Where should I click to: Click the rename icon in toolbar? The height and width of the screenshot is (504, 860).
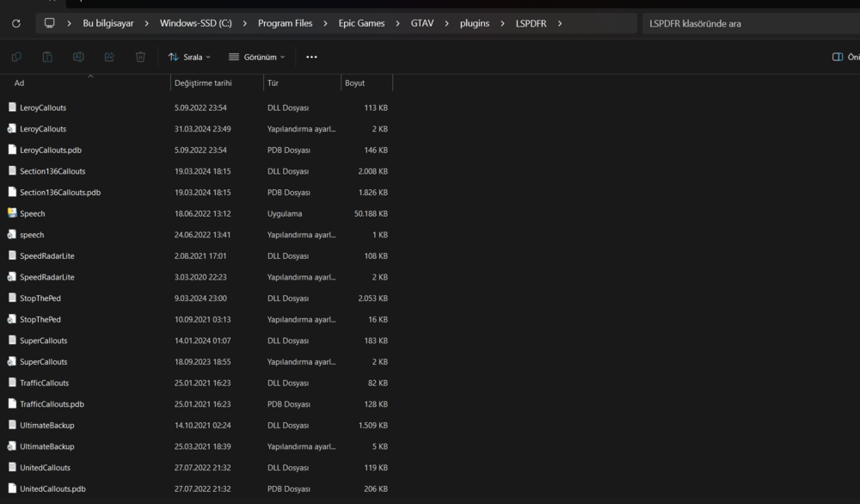click(78, 57)
